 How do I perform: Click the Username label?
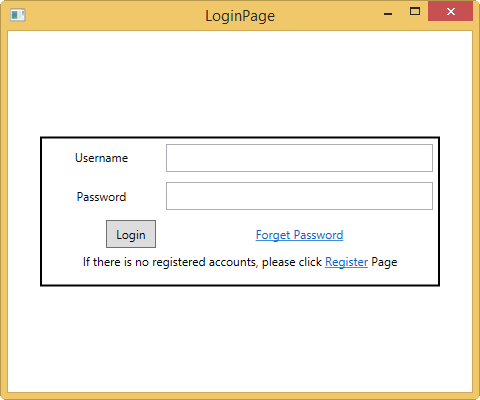pyautogui.click(x=101, y=158)
